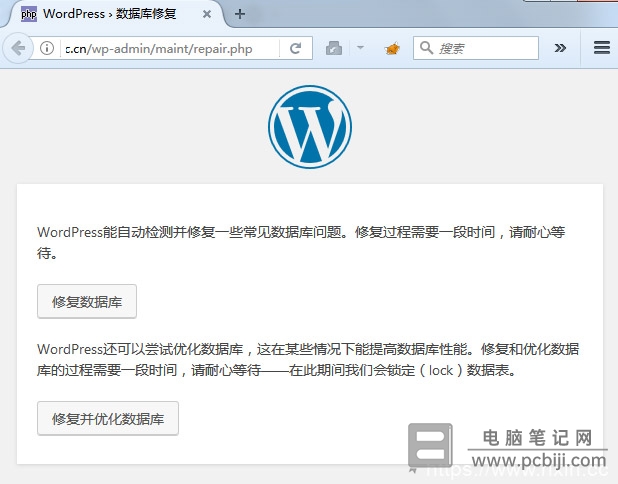Viewport: 618px width, 484px height.
Task: Click the address bar URL repair.php
Action: coord(159,48)
